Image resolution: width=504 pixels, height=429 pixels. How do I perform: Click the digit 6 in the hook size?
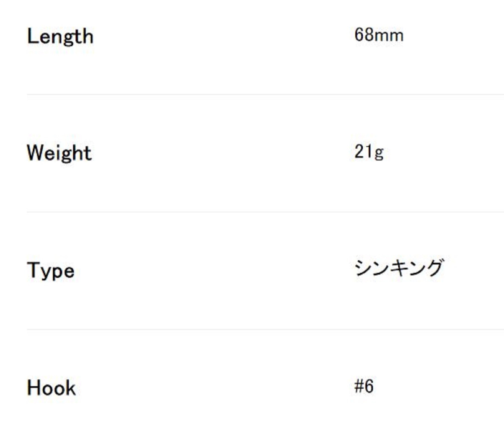[369, 386]
